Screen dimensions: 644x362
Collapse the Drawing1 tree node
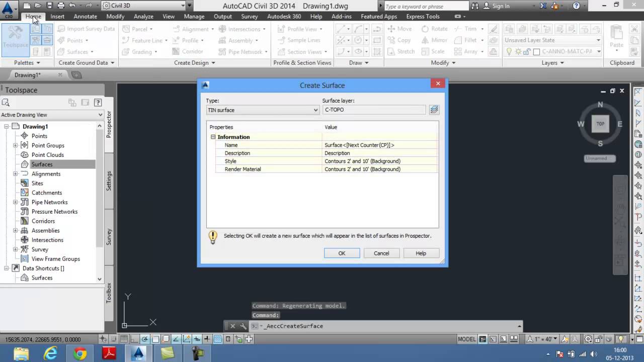(x=7, y=126)
